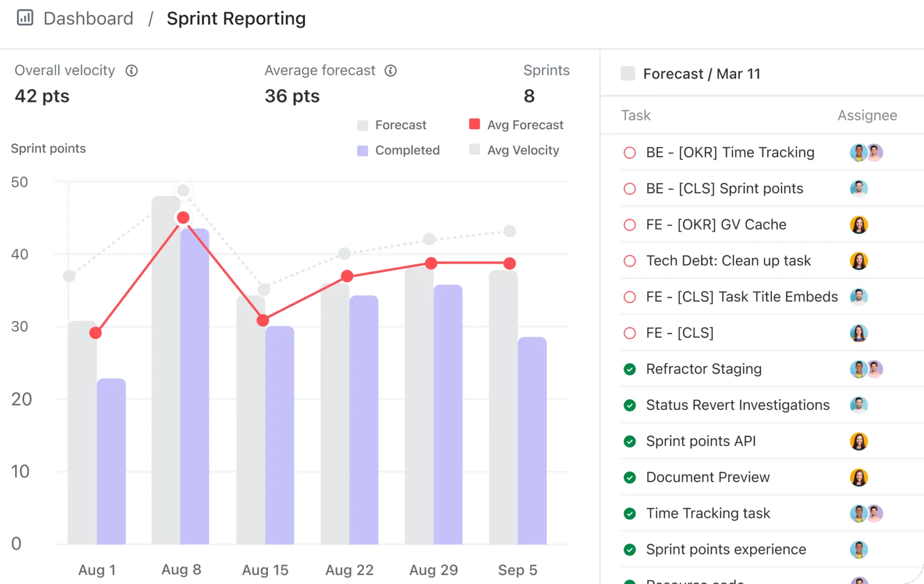Open the Refactor Staging task

[704, 369]
